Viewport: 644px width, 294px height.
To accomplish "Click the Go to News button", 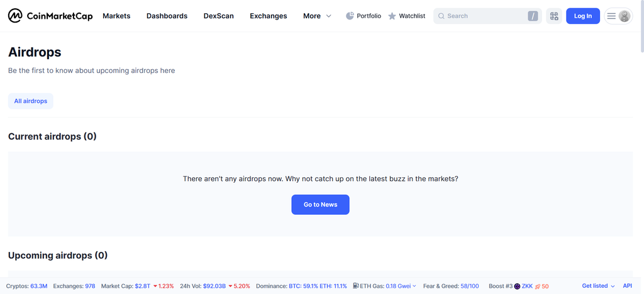I will tap(320, 205).
